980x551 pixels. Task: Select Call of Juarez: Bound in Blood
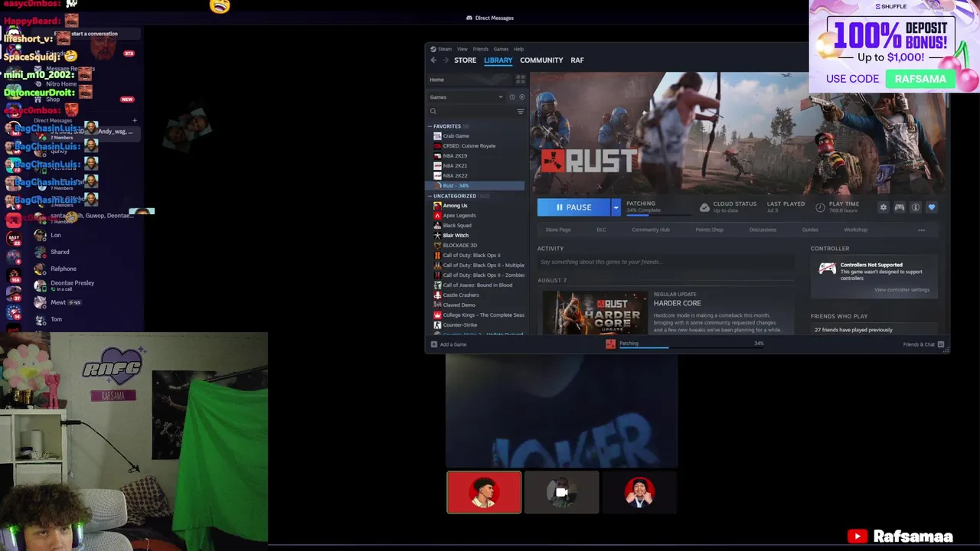[x=478, y=285]
